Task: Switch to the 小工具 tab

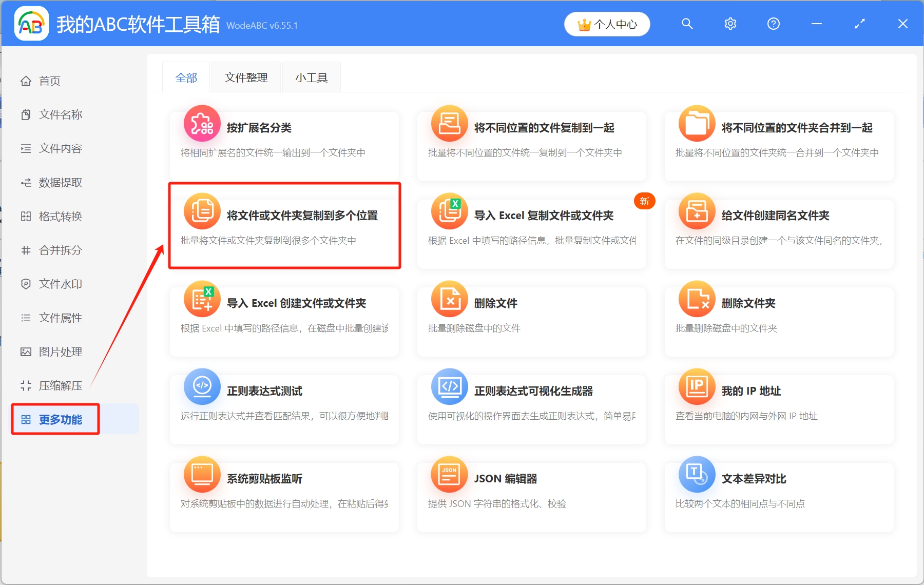Action: pos(311,77)
